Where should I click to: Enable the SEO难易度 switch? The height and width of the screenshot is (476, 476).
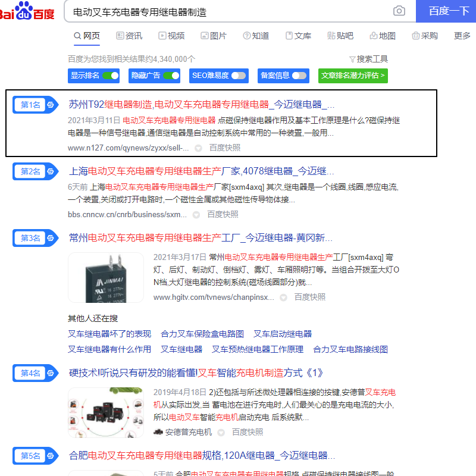click(239, 76)
